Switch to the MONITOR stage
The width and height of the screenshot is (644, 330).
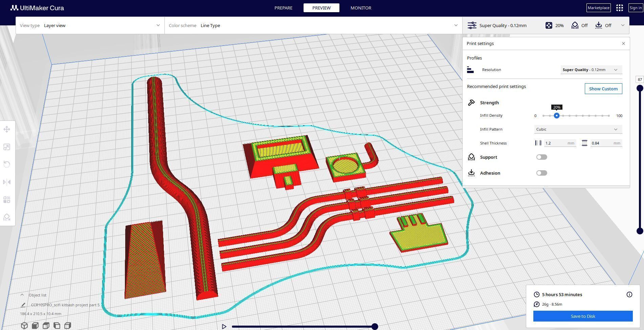361,8
